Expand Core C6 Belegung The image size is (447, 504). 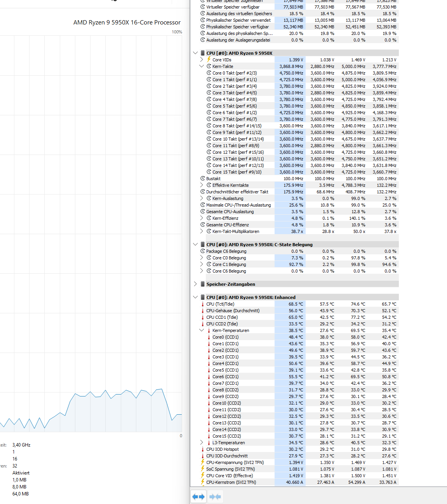[201, 271]
